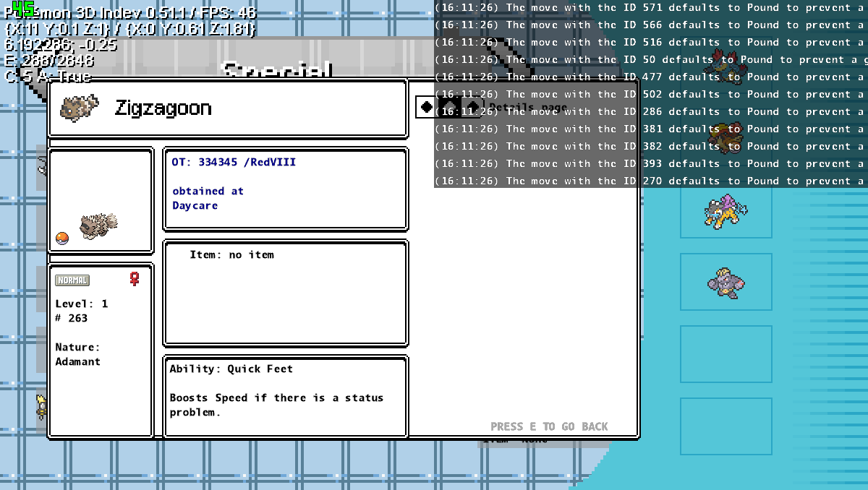Click the log line about move ID 566

651,25
